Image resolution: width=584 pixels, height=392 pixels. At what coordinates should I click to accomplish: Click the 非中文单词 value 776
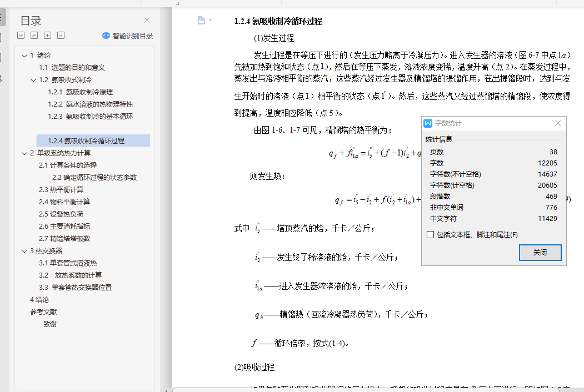pyautogui.click(x=552, y=207)
